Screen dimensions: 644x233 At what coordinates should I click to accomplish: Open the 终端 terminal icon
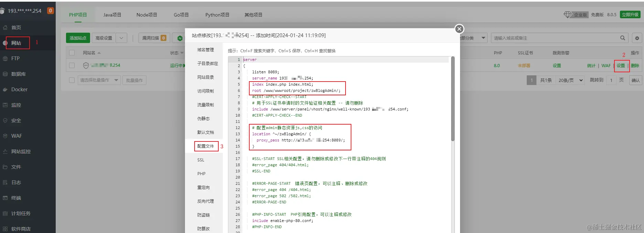click(5, 198)
